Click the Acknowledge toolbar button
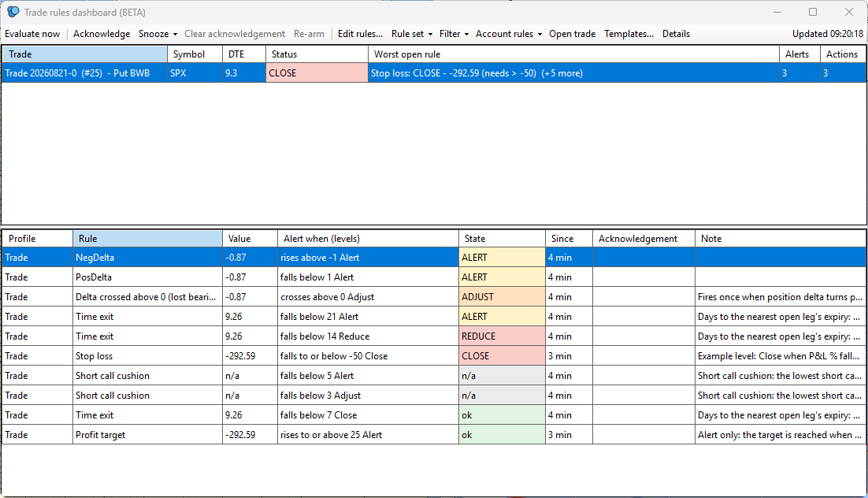 point(102,34)
